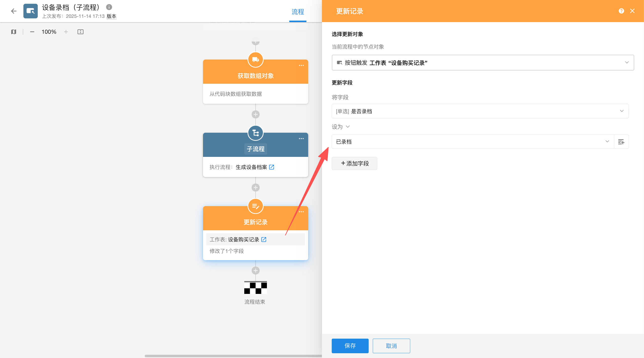Click the field value selector icon beside 已录档
644x358 pixels.
[621, 142]
